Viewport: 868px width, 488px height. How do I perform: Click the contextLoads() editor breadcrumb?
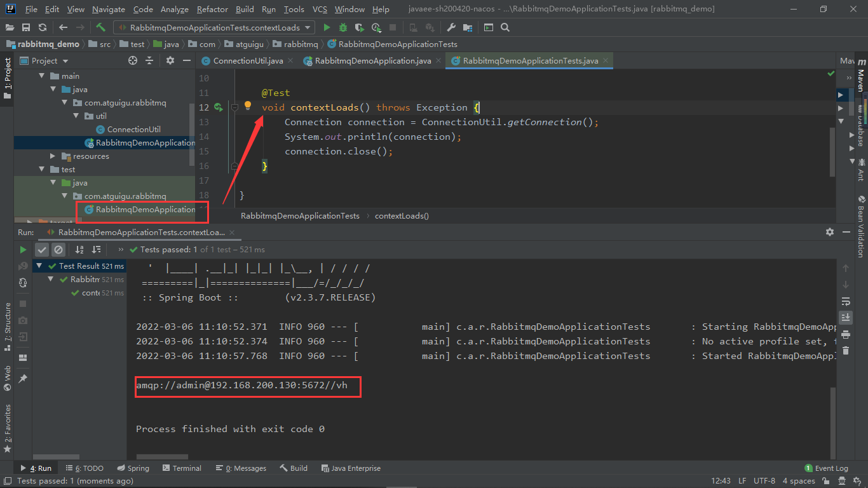point(402,216)
